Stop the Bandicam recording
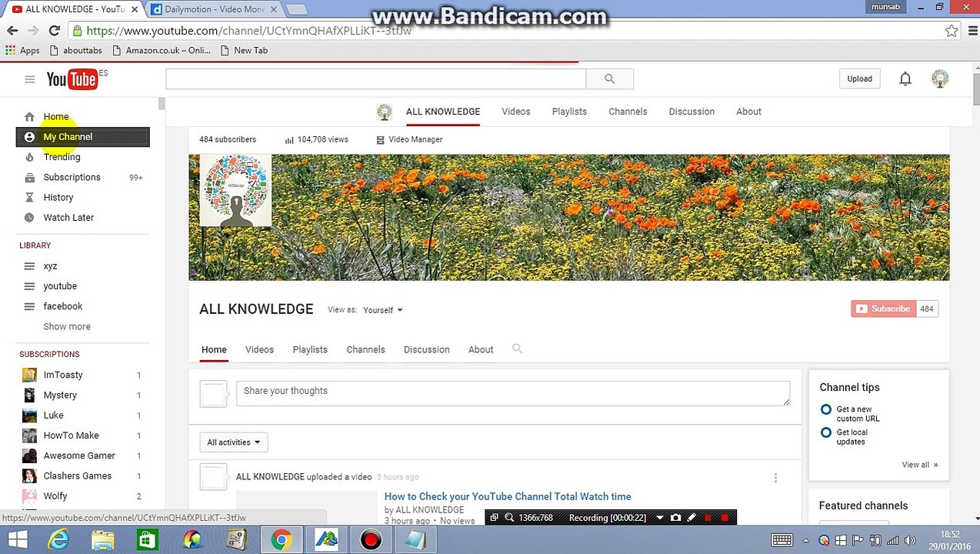 tap(724, 518)
